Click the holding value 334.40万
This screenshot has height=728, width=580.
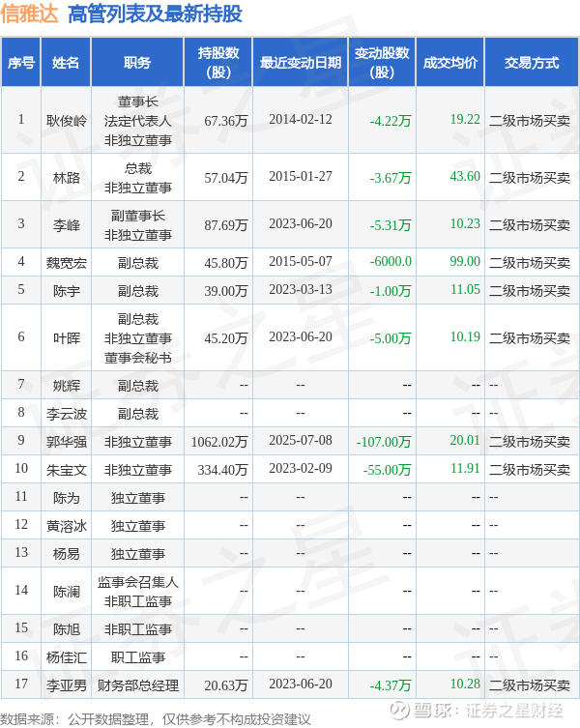point(222,470)
